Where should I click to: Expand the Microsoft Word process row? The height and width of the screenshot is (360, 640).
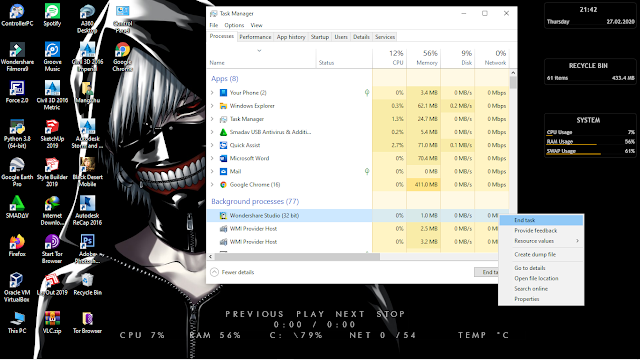[212, 158]
